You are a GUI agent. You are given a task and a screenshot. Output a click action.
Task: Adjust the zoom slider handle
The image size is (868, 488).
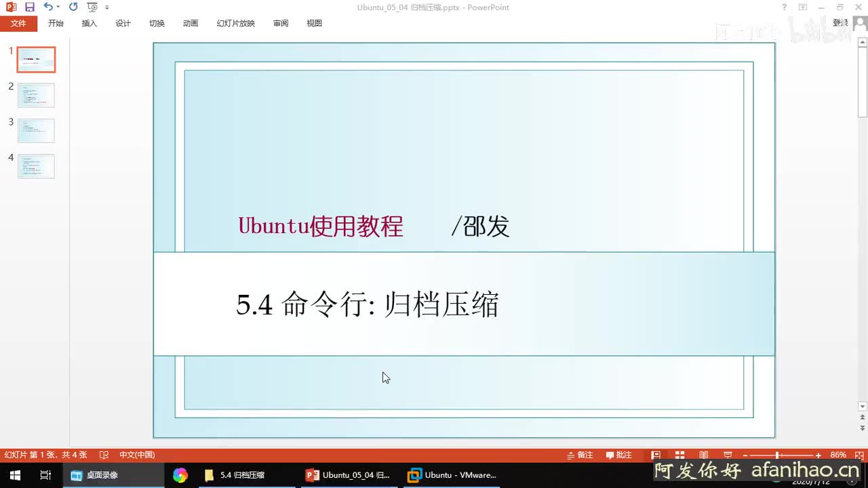point(778,455)
